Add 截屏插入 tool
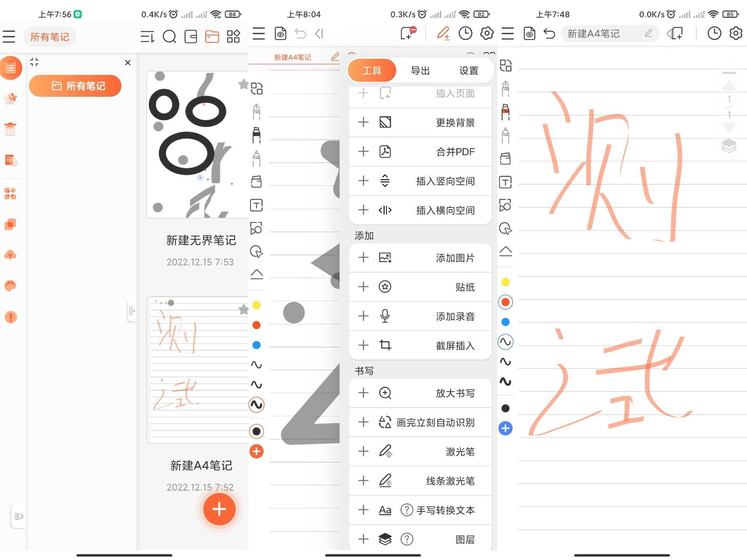The image size is (747, 560). (x=363, y=345)
